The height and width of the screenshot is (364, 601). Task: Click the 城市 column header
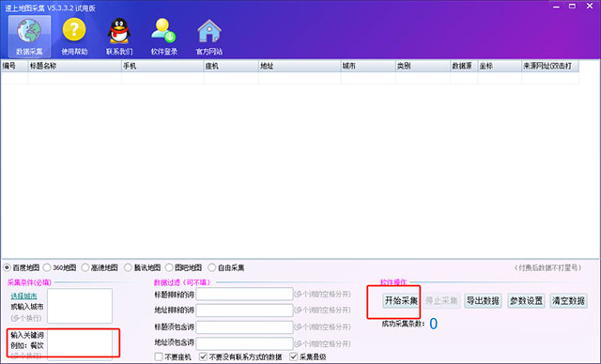pyautogui.click(x=368, y=66)
